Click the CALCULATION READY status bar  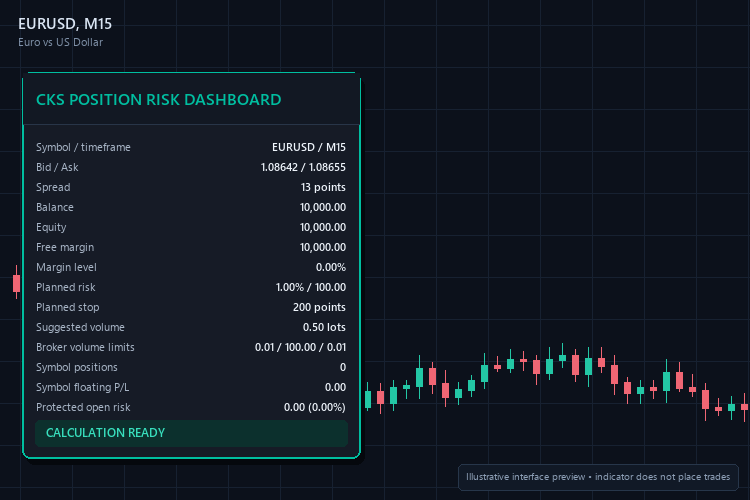[x=191, y=433]
